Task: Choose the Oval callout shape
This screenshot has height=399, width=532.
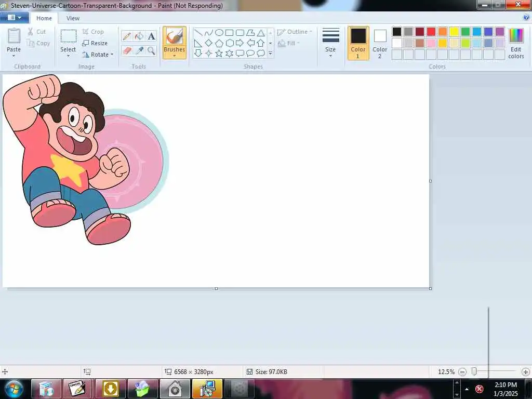Action: (x=250, y=54)
